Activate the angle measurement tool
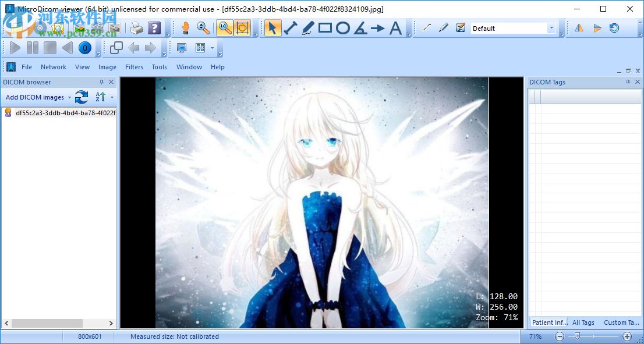Image resolution: width=644 pixels, height=344 pixels. click(362, 27)
